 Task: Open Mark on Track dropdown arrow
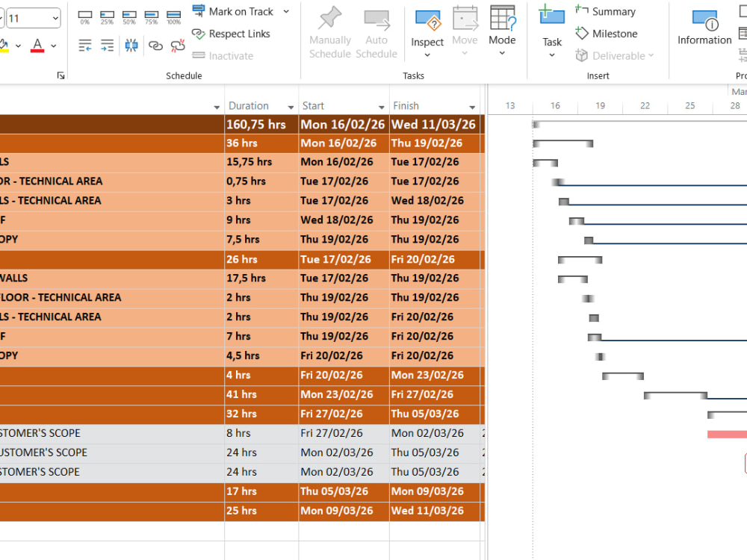[286, 11]
